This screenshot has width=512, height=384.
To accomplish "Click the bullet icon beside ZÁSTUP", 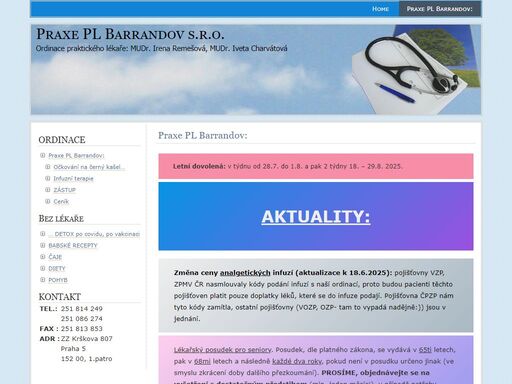I will 48,190.
